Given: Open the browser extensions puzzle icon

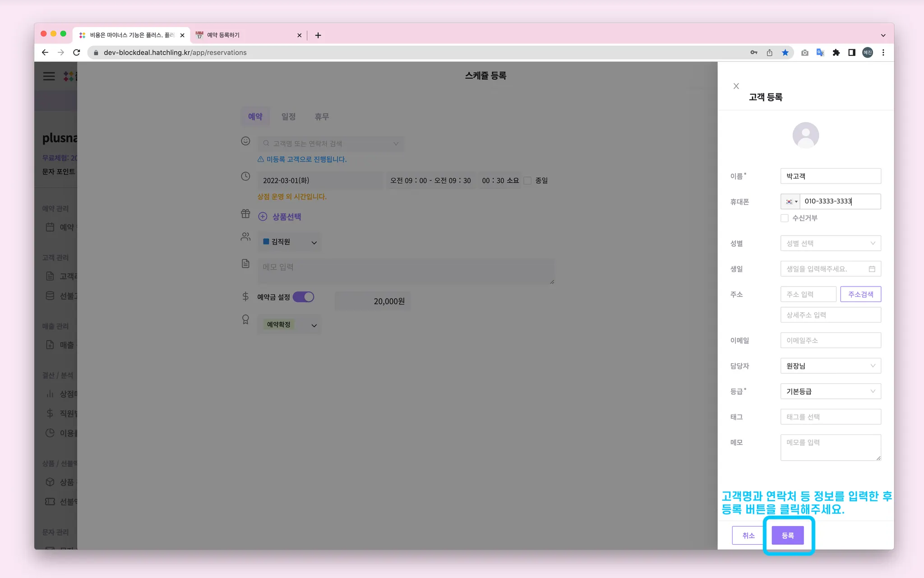Looking at the screenshot, I should coord(836,53).
